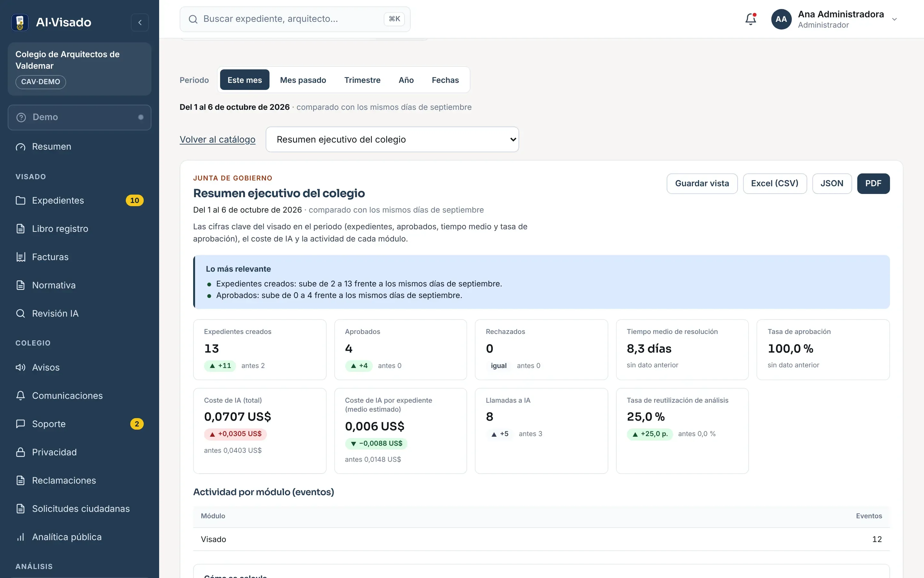Click the 100,0 % approval rate
Viewport: 924px width, 578px height.
tap(790, 349)
